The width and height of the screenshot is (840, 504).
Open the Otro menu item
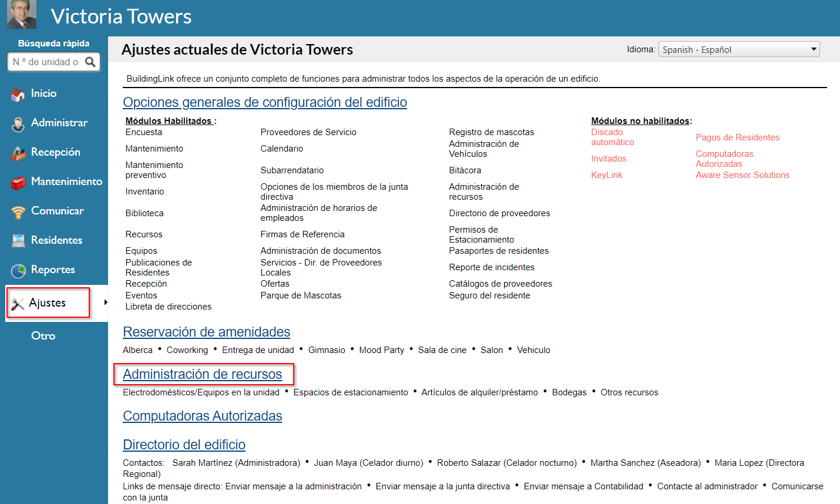(x=43, y=336)
